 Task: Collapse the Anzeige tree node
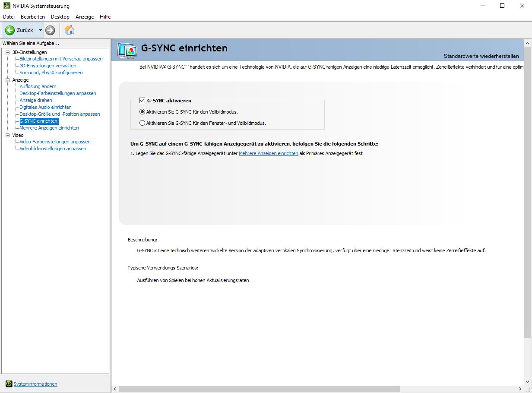(x=7, y=80)
